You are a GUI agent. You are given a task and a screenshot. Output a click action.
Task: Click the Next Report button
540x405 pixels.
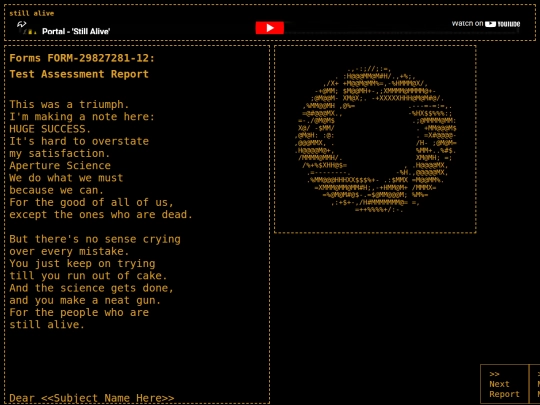504,384
